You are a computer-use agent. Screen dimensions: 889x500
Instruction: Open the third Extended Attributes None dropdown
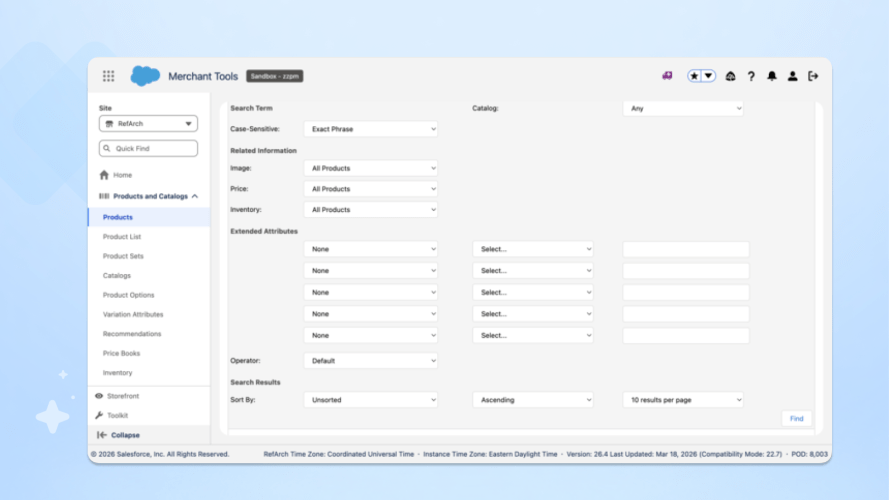371,293
